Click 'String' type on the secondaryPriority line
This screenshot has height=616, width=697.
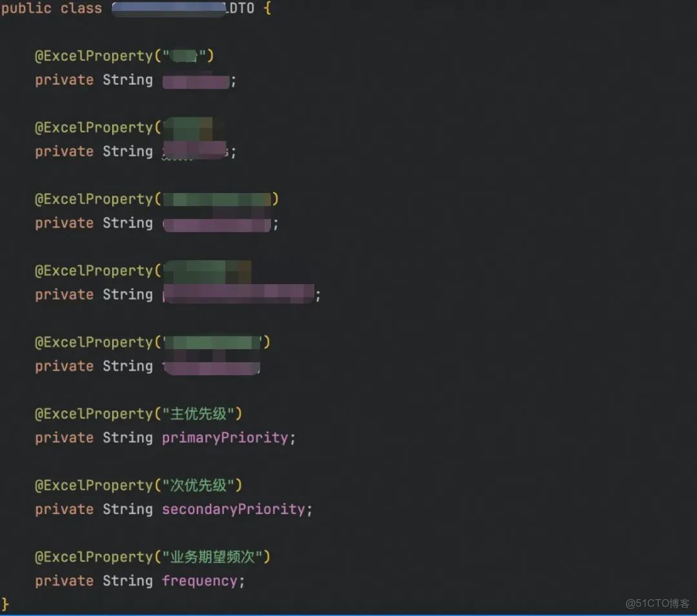tap(128, 509)
